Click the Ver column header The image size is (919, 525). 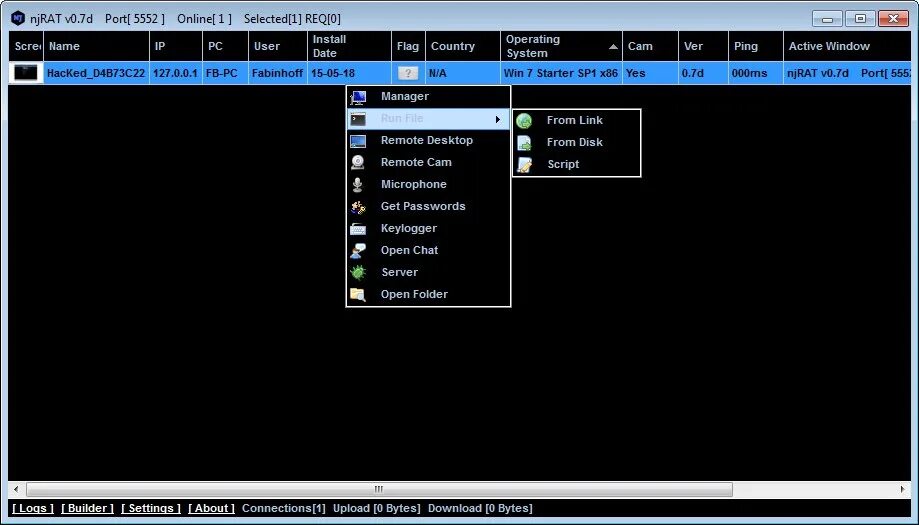coord(703,46)
